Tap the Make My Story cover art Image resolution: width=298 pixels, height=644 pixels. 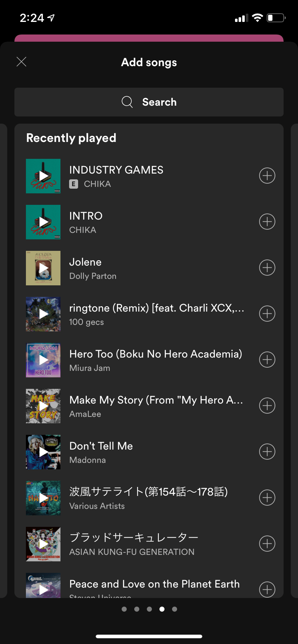[43, 406]
